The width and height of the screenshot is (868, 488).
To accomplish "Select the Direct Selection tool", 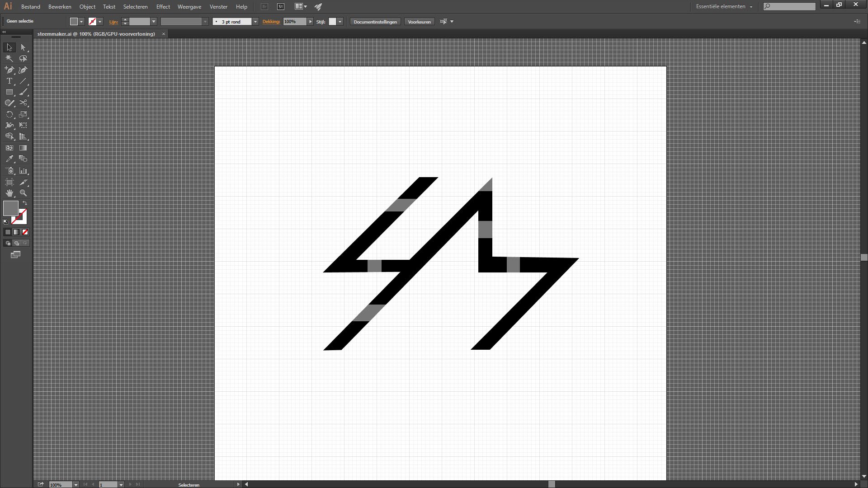I will tap(23, 47).
